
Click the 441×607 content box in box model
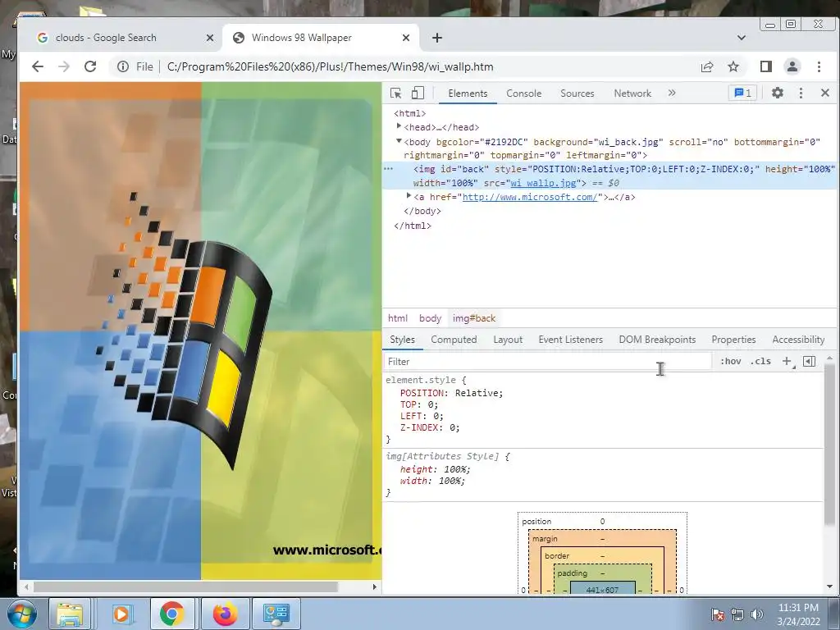602,589
